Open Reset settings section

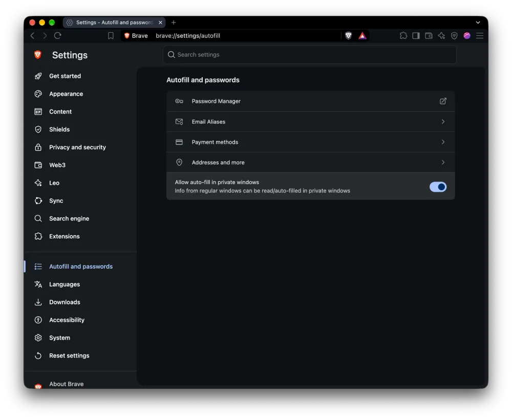(69, 356)
